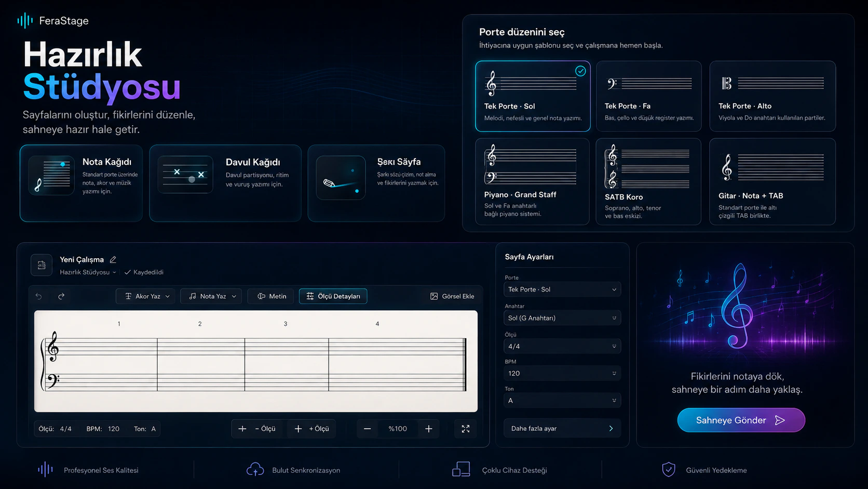
Task: Pick the Piyano · Grand Staff layout
Action: (x=532, y=181)
